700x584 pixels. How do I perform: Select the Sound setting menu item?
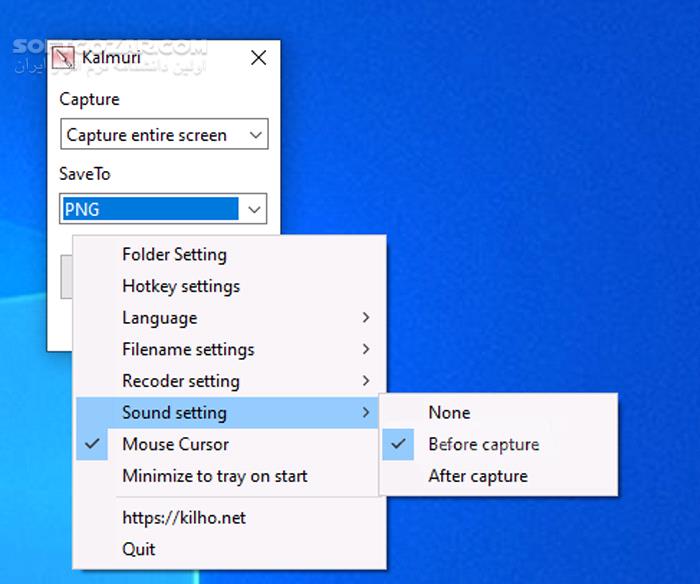pyautogui.click(x=174, y=413)
